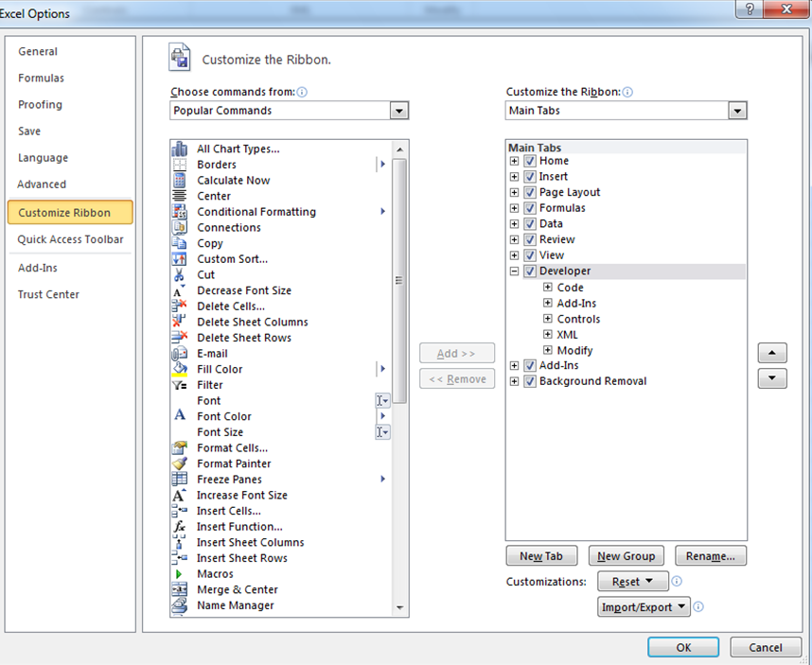Select the Connections command icon
Image resolution: width=812 pixels, height=665 pixels.
click(x=179, y=227)
